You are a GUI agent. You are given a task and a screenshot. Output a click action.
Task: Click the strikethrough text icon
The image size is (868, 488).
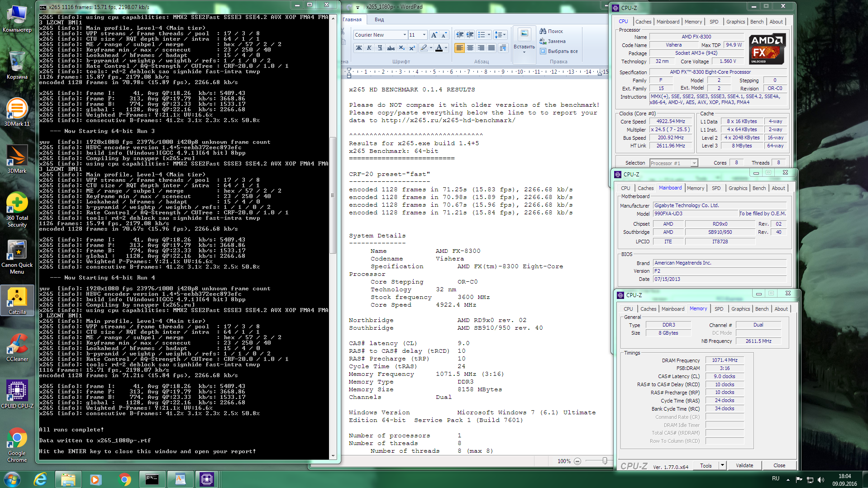[391, 48]
